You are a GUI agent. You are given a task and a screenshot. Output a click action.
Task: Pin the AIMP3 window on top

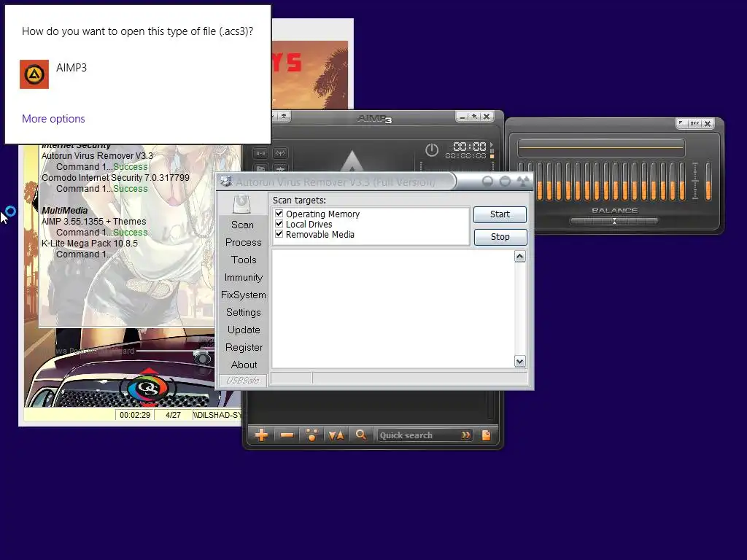pyautogui.click(x=474, y=116)
